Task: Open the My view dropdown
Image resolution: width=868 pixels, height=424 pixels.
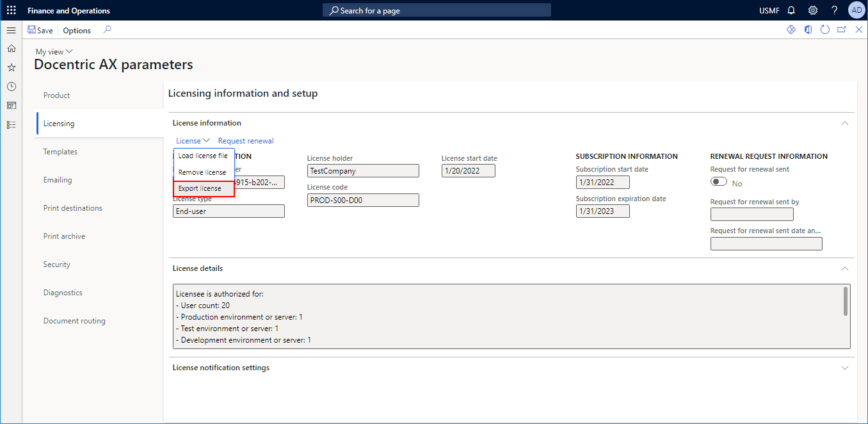Action: pyautogui.click(x=54, y=52)
